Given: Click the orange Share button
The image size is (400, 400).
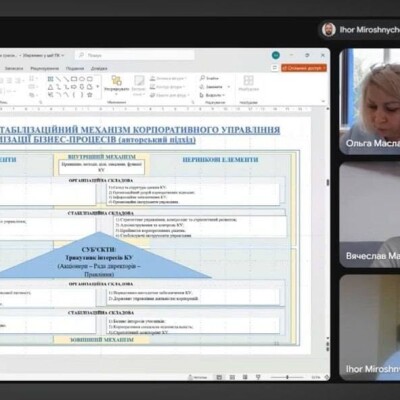Looking at the screenshot, I should pyautogui.click(x=304, y=68).
